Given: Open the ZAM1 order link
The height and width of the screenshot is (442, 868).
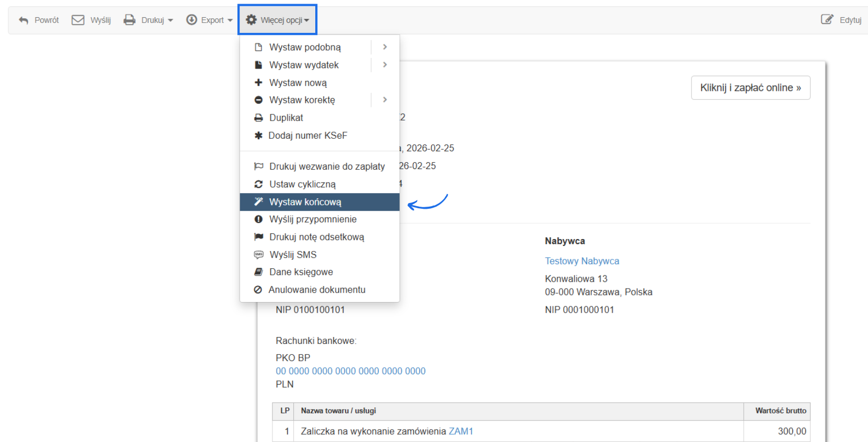Looking at the screenshot, I should click(460, 431).
